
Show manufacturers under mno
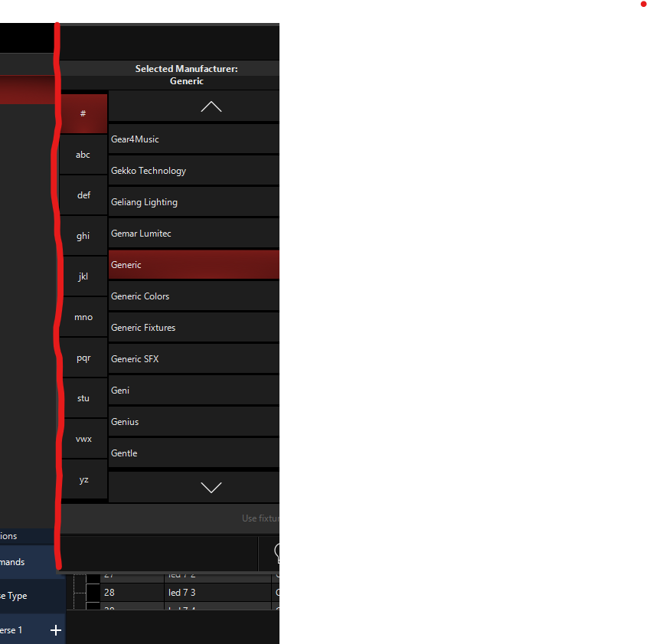click(83, 317)
